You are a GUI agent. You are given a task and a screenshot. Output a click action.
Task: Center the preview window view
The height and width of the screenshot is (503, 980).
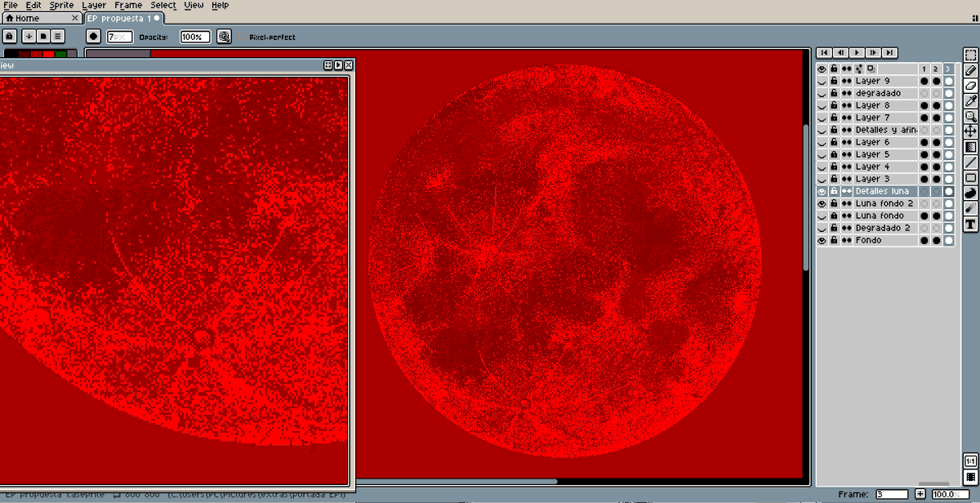pyautogui.click(x=328, y=65)
